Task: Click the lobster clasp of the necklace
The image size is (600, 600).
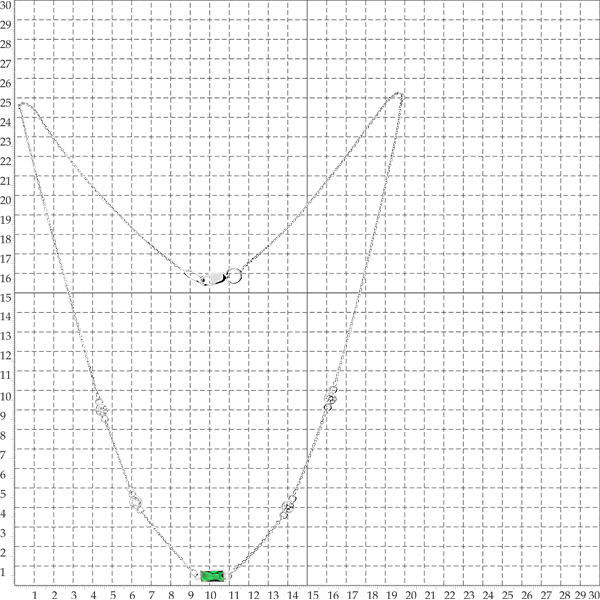Action: point(215,279)
